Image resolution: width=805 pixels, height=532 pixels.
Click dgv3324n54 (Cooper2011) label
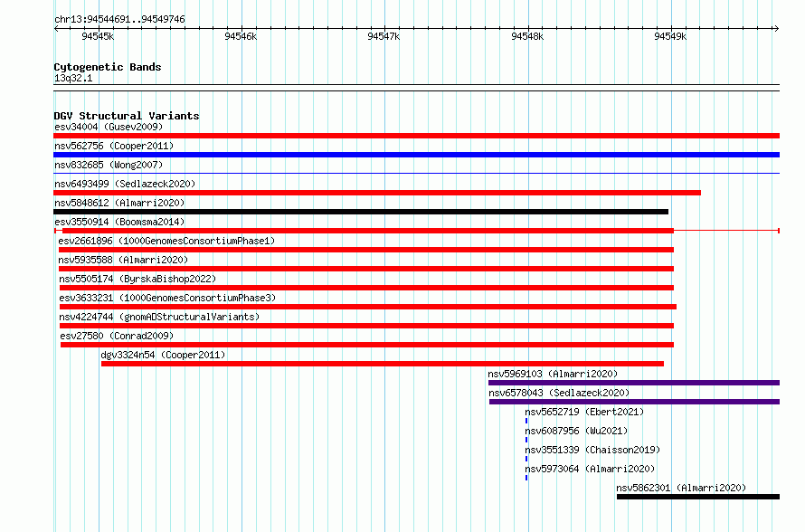point(163,355)
